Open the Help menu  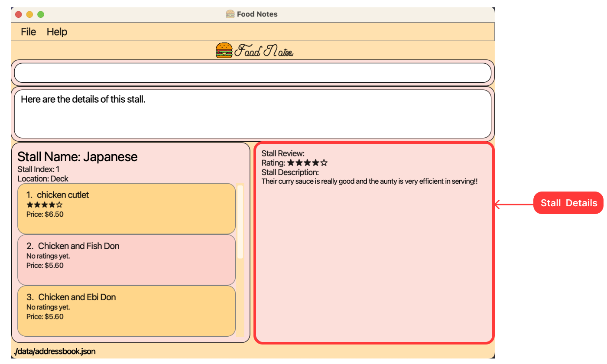[57, 32]
